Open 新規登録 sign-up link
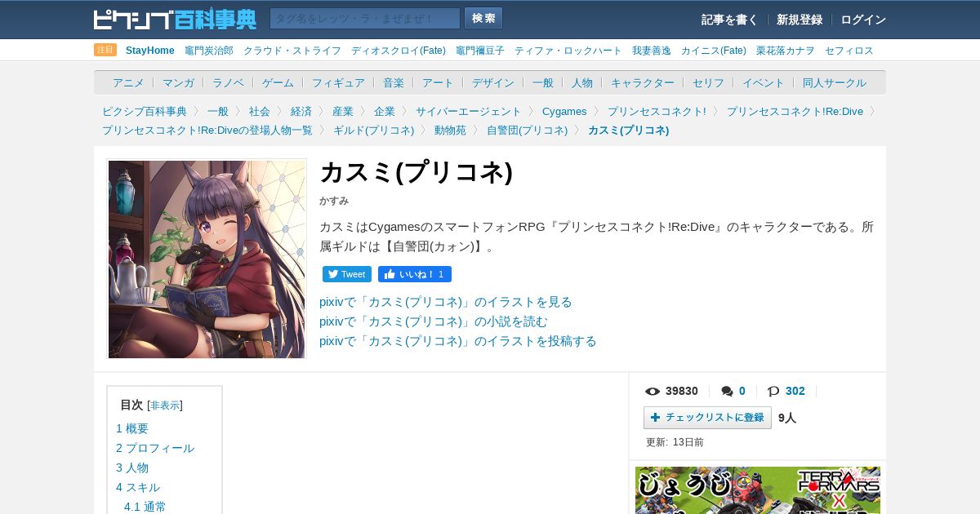Screen dimensions: 980x514 [x=800, y=20]
